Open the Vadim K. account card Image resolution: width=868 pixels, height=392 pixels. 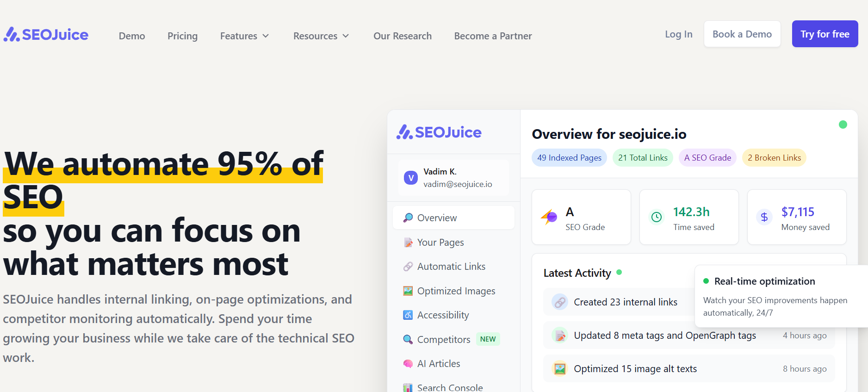453,178
